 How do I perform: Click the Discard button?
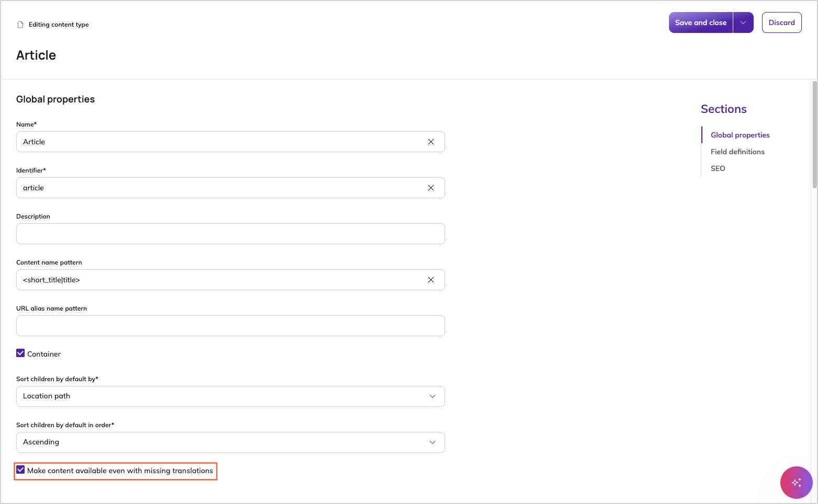pyautogui.click(x=781, y=22)
